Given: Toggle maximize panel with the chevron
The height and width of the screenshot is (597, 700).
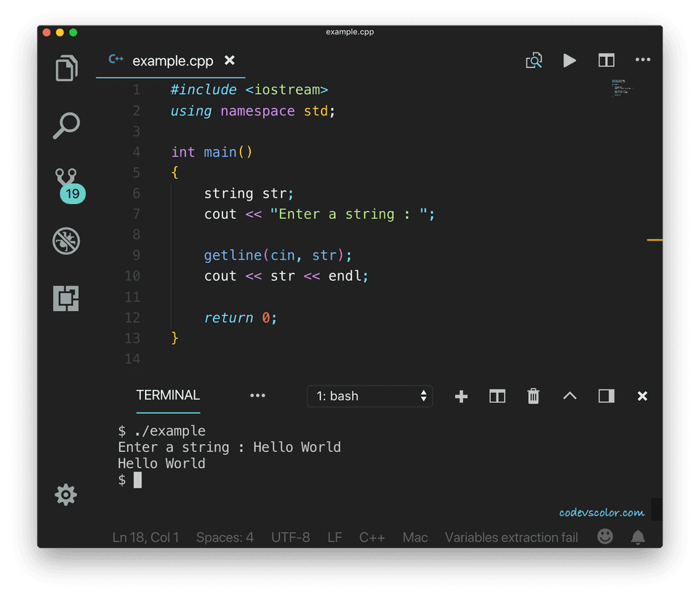Looking at the screenshot, I should tap(569, 396).
